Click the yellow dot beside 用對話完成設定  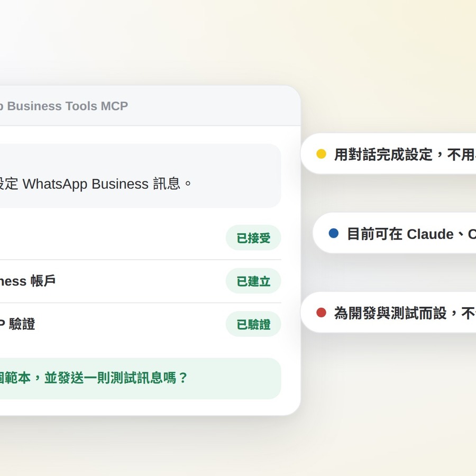pyautogui.click(x=321, y=153)
